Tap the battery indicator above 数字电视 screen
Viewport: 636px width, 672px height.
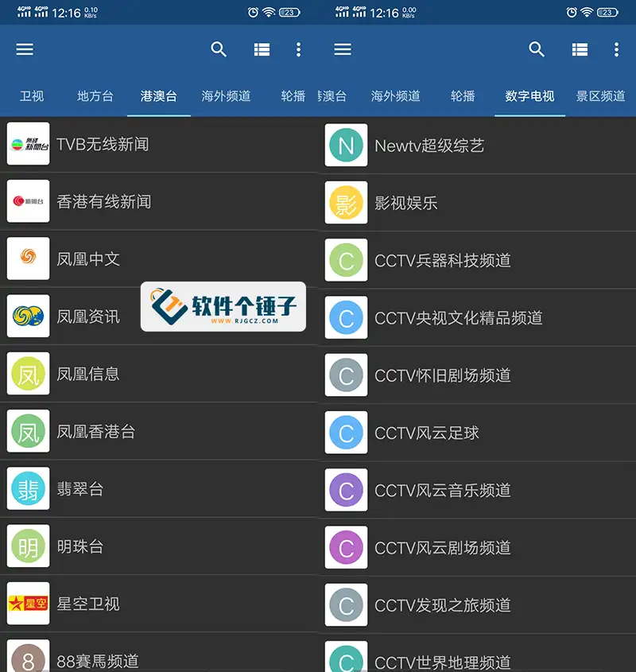point(607,13)
